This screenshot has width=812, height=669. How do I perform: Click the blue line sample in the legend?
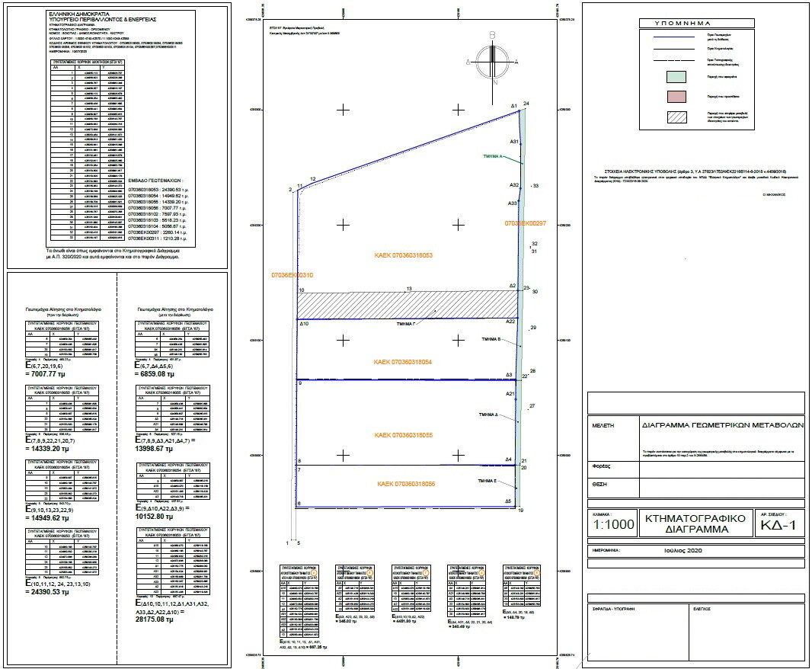[x=673, y=37]
